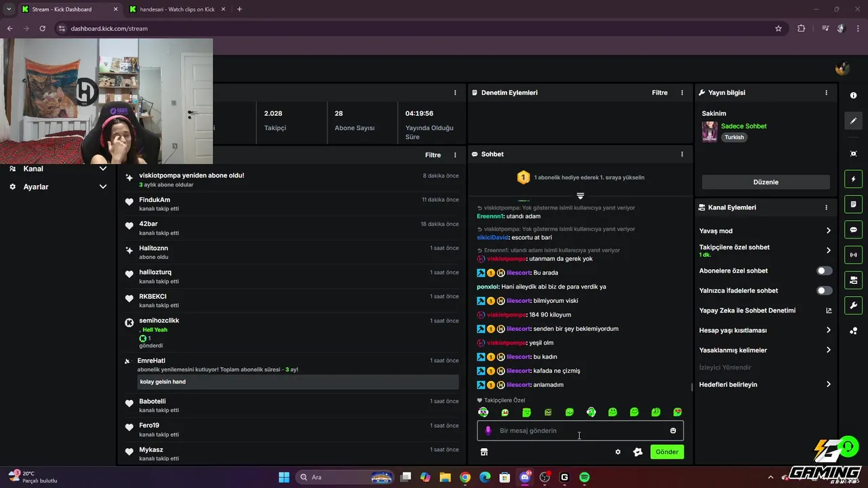868x488 pixels.
Task: Bookmark this page with star icon
Action: point(778,28)
